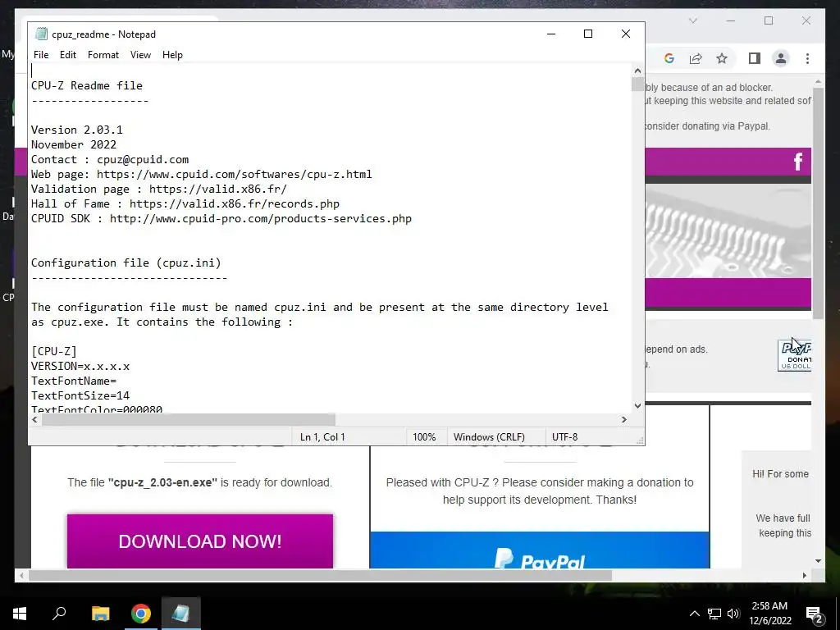Click the Notepad title bar icon
The height and width of the screenshot is (630, 840).
pyautogui.click(x=41, y=34)
